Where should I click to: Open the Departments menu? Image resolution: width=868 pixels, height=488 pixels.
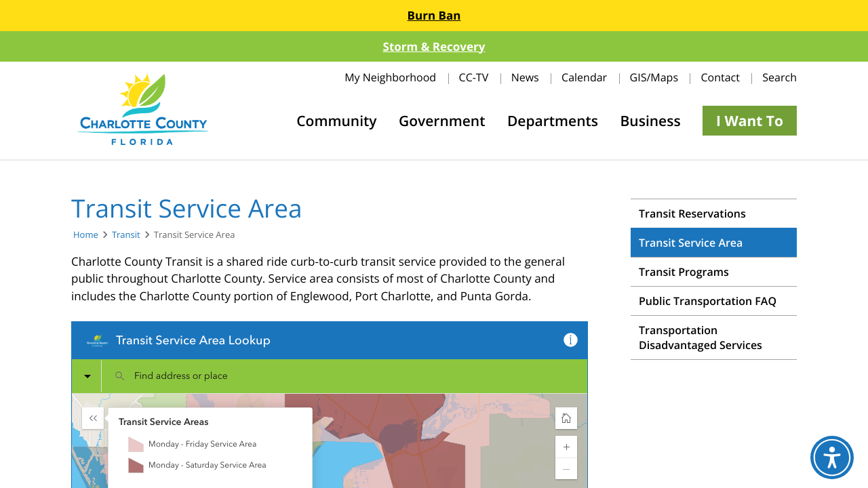pyautogui.click(x=552, y=121)
